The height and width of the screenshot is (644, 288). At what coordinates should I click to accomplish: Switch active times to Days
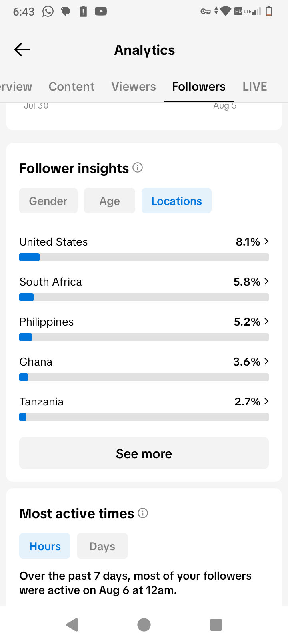click(x=102, y=546)
